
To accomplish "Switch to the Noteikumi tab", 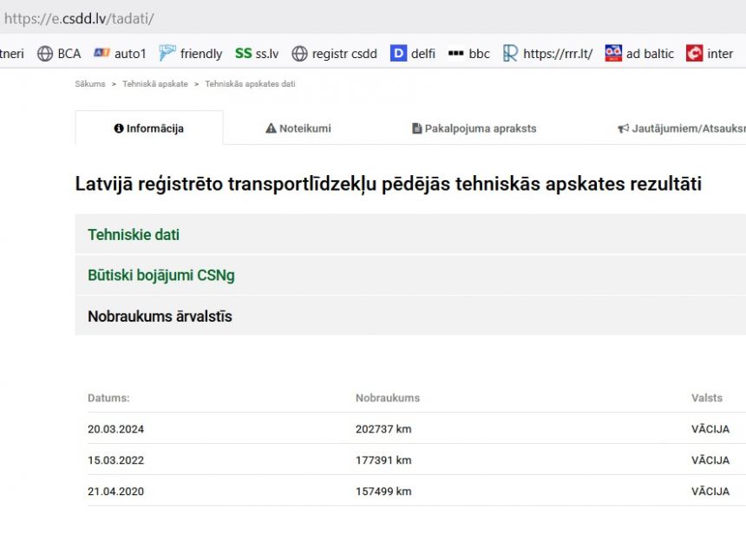I will (x=298, y=128).
